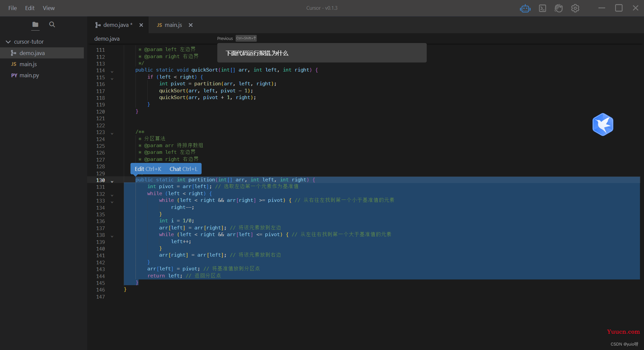
Task: Click 'arr[left] = pivot;' code line
Action: (173, 269)
